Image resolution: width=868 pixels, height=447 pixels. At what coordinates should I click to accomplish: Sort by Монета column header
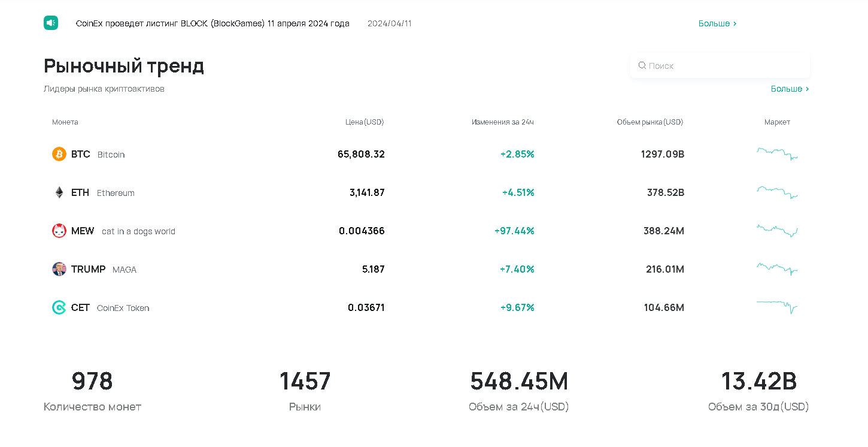click(x=65, y=122)
